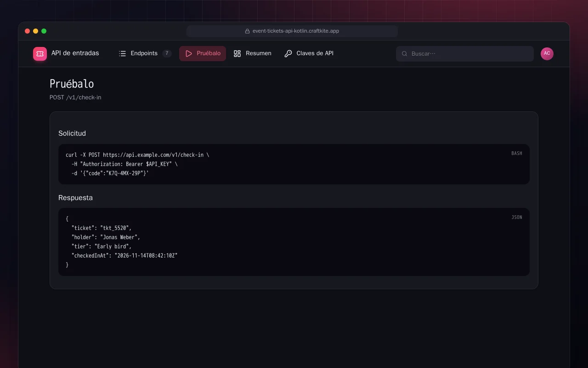Focus the Buscar search field
This screenshot has height=368, width=588.
[465, 54]
